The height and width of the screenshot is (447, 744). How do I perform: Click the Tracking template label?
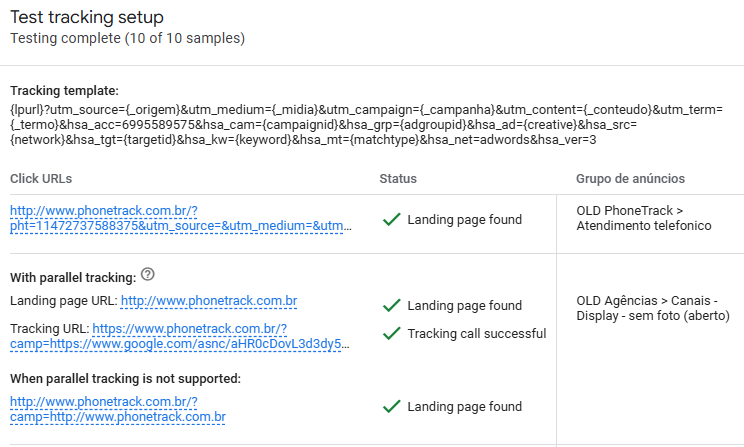[x=65, y=91]
